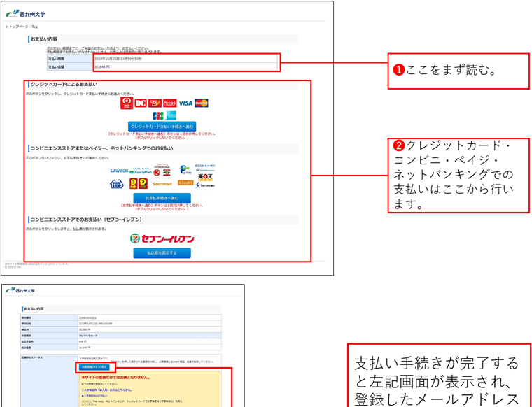Open the トップページ / Top breadcrumb link
532x407 pixels.
[22, 27]
